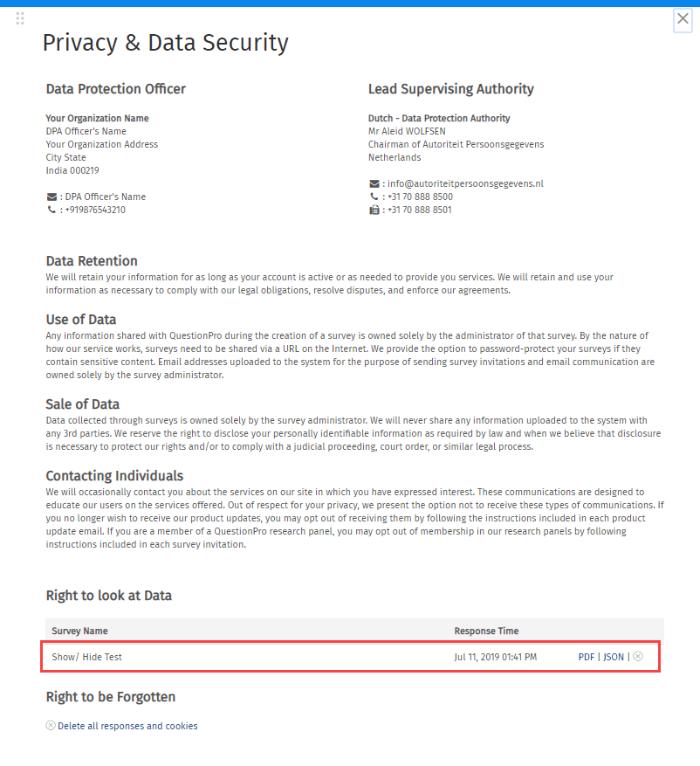Viewport: 700px width, 766px height.
Task: Click the Right to be Forgotten heading
Action: pyautogui.click(x=111, y=697)
